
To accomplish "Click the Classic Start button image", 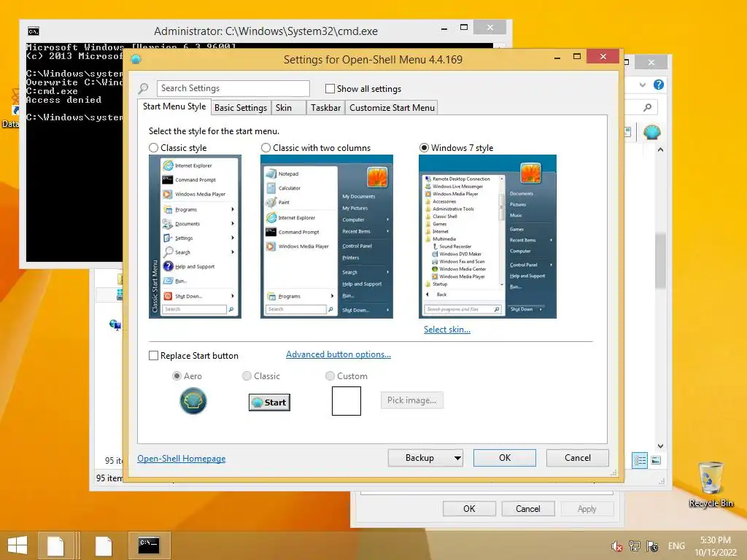I will pos(269,402).
